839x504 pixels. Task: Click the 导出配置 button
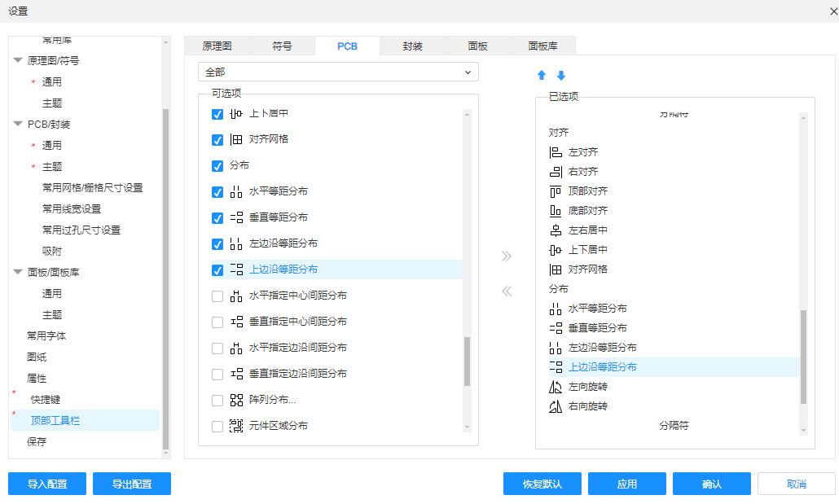tap(131, 484)
